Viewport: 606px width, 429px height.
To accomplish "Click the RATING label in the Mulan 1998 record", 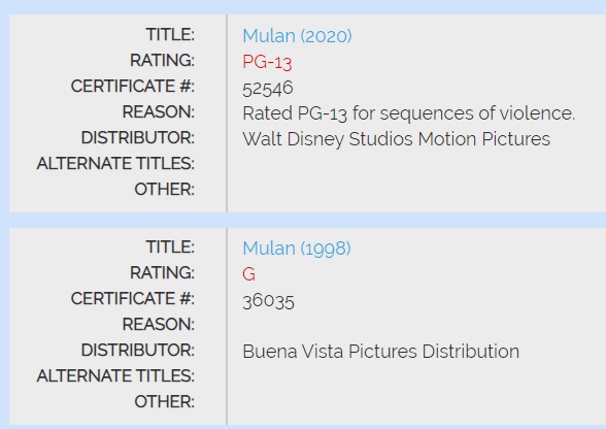I will coord(162,273).
